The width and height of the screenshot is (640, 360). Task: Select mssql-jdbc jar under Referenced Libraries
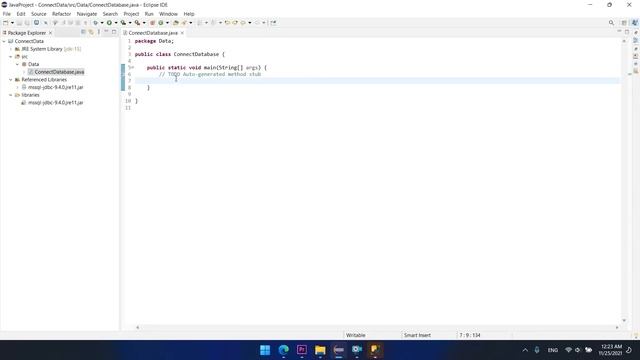click(x=56, y=87)
